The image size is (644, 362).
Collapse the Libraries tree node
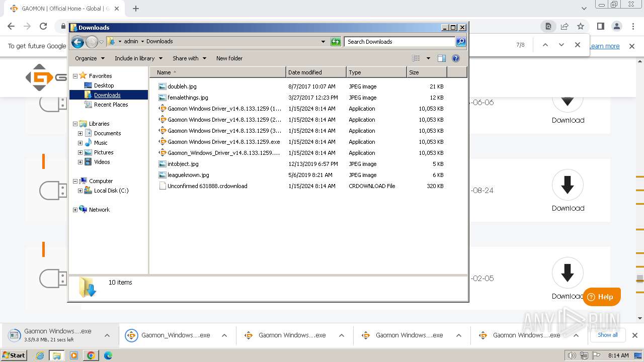[x=75, y=124]
